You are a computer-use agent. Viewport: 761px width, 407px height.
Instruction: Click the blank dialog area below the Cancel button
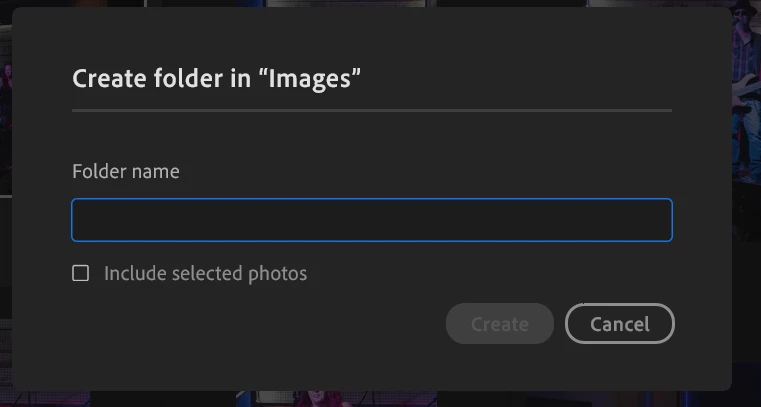coord(620,367)
